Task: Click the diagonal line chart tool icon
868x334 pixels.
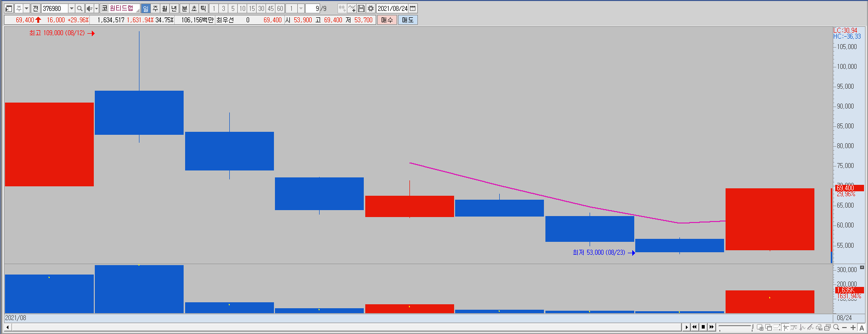Action: tap(810, 327)
